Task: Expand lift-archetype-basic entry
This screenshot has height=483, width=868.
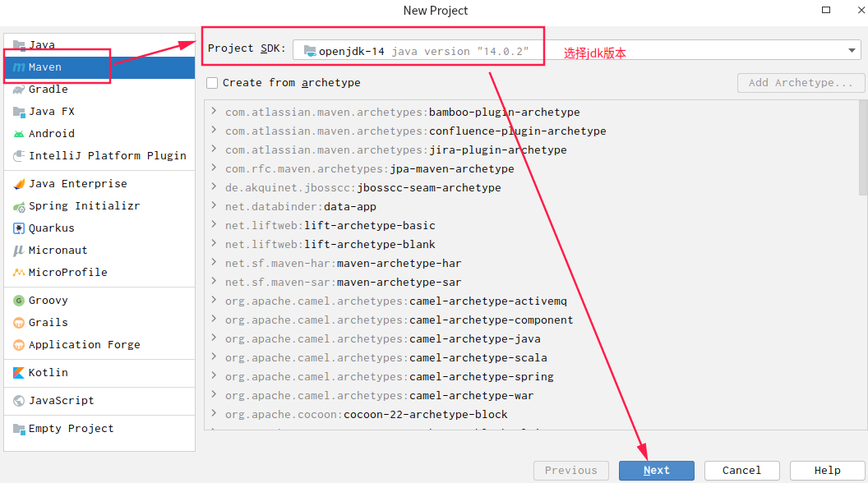Action: 215,224
